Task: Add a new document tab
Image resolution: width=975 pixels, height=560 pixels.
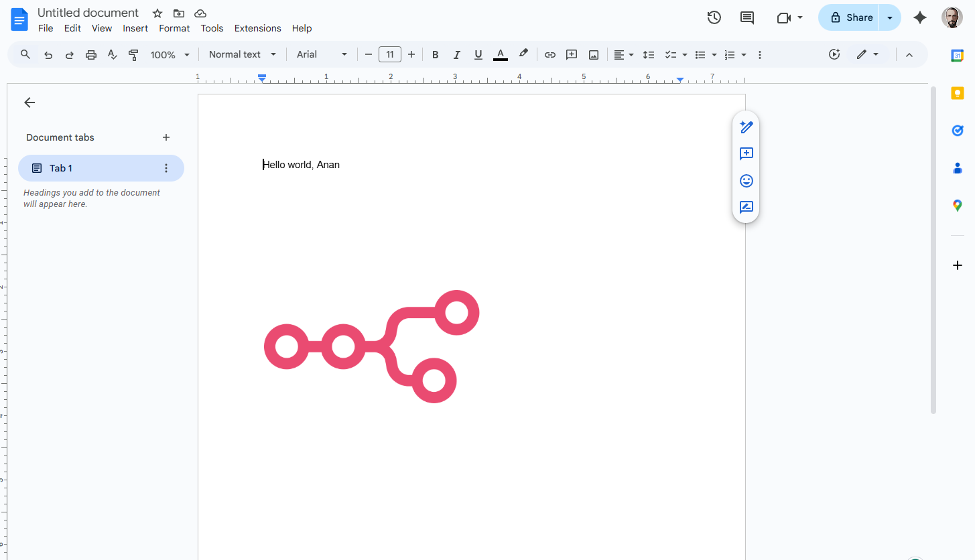Action: tap(166, 137)
